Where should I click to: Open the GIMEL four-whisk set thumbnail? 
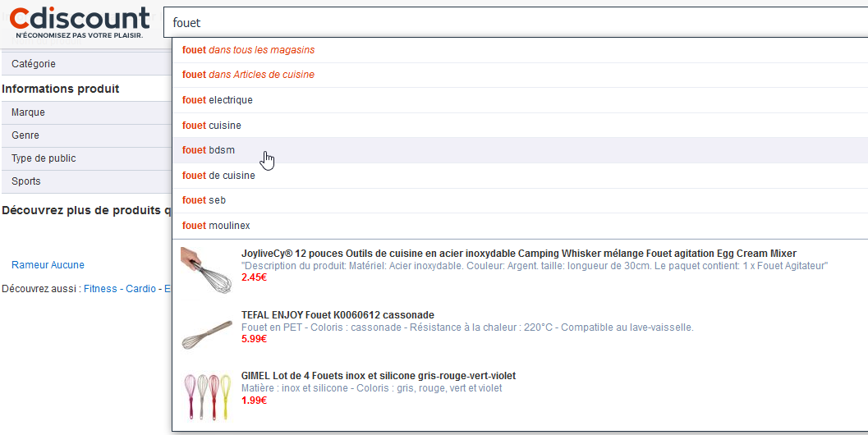[201, 391]
